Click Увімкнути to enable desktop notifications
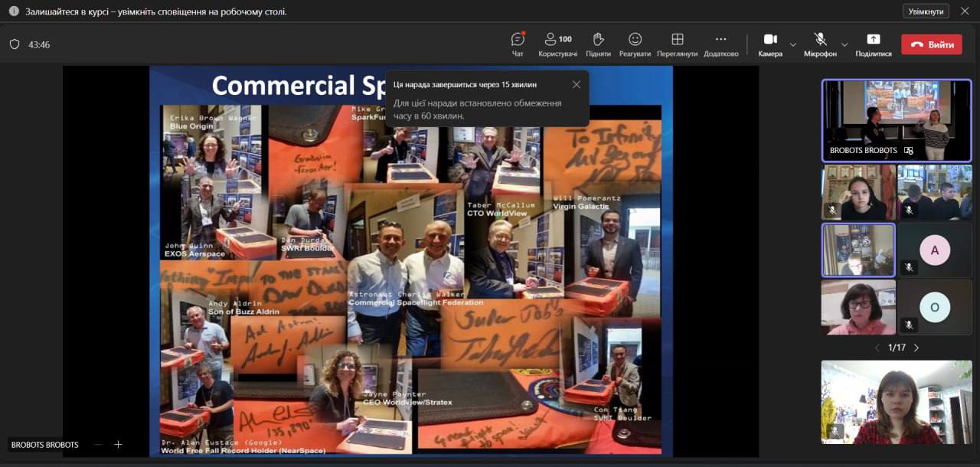980x467 pixels. pyautogui.click(x=926, y=11)
